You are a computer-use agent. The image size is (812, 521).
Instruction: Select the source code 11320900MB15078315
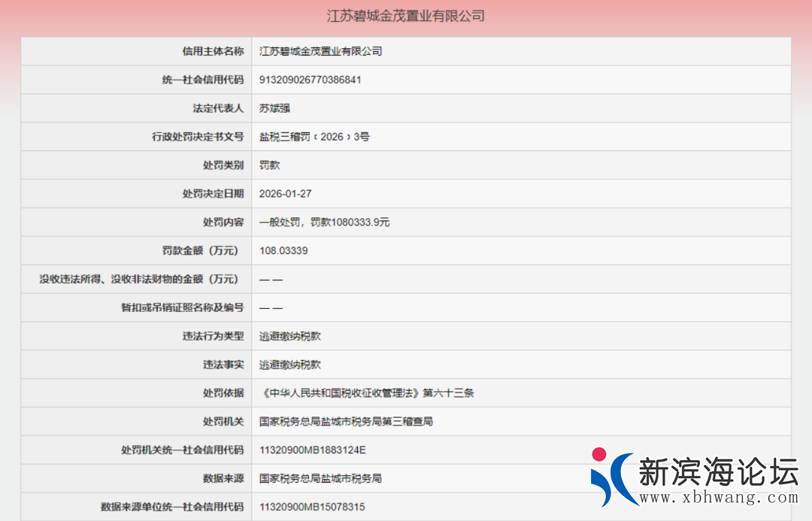coord(312,507)
